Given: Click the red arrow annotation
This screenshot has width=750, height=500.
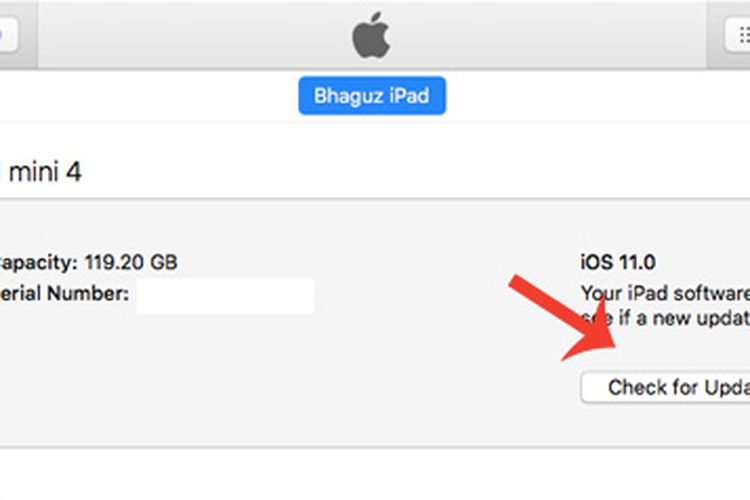Looking at the screenshot, I should [562, 318].
